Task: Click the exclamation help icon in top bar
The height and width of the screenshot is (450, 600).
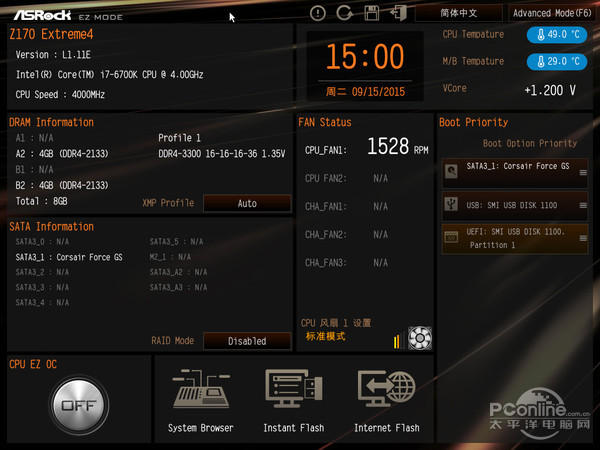Action: coord(318,13)
